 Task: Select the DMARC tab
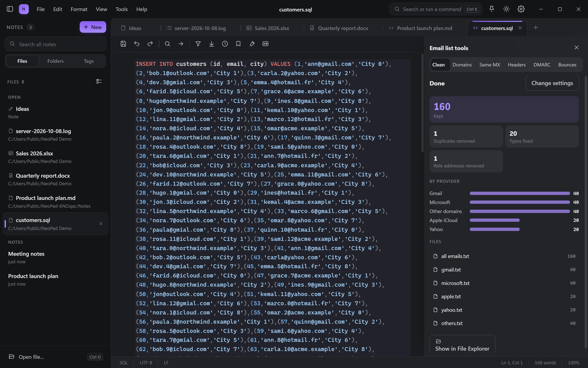(x=542, y=65)
